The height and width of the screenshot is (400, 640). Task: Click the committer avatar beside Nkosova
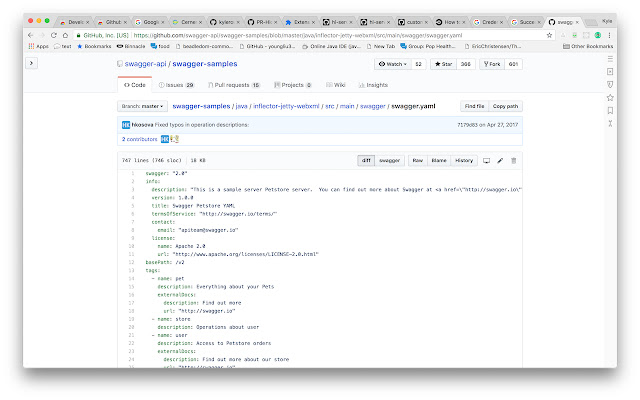126,125
